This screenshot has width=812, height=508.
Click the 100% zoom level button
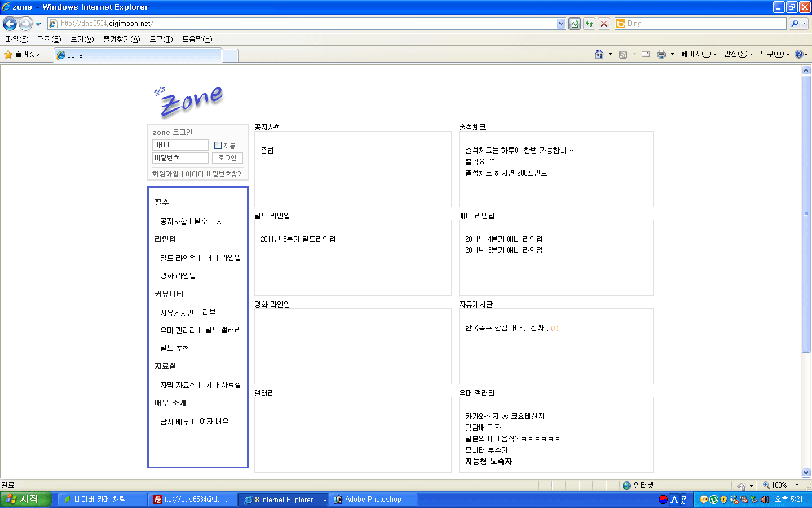775,485
